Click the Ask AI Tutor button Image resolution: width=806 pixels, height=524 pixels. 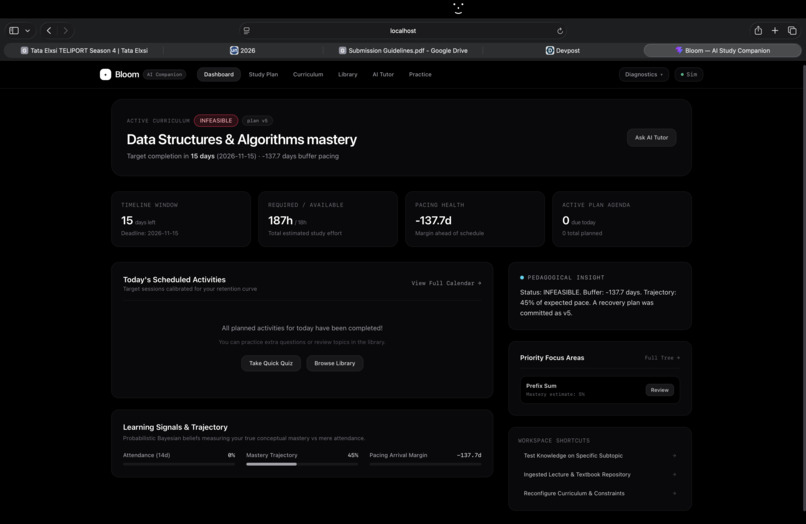click(651, 137)
